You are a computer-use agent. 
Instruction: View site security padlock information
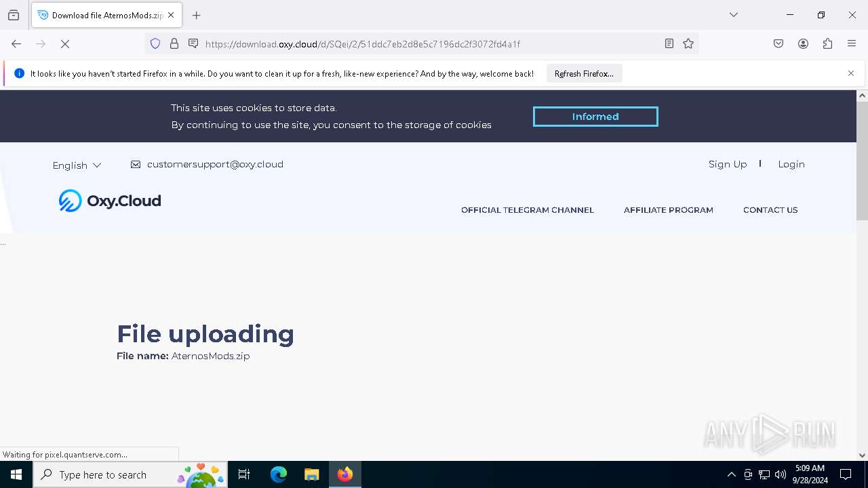(174, 44)
